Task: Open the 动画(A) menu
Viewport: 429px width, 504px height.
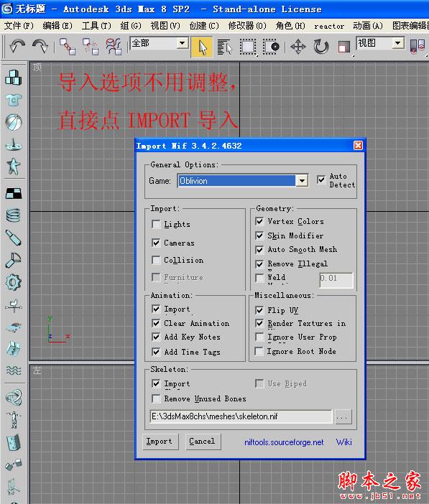Action: [368, 26]
